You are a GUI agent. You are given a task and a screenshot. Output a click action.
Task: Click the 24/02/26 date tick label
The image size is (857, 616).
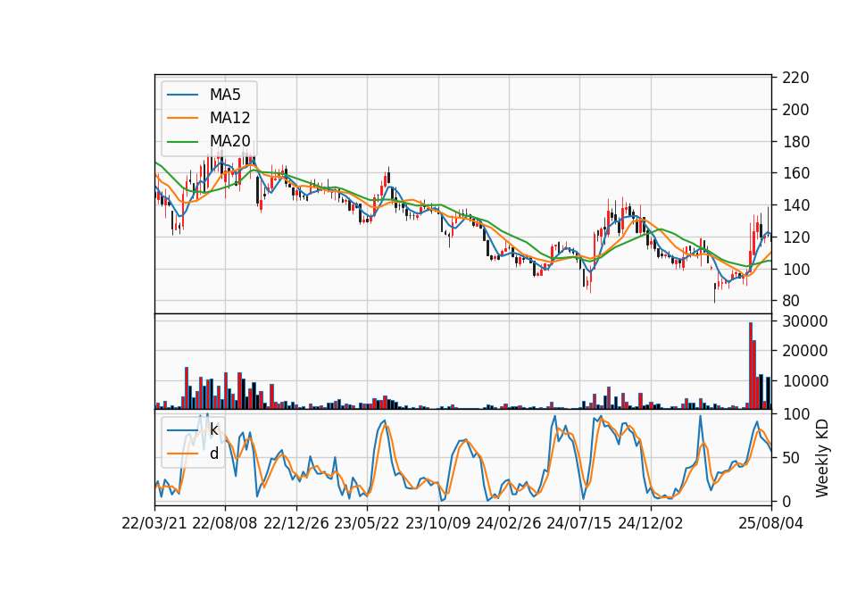[x=509, y=523]
